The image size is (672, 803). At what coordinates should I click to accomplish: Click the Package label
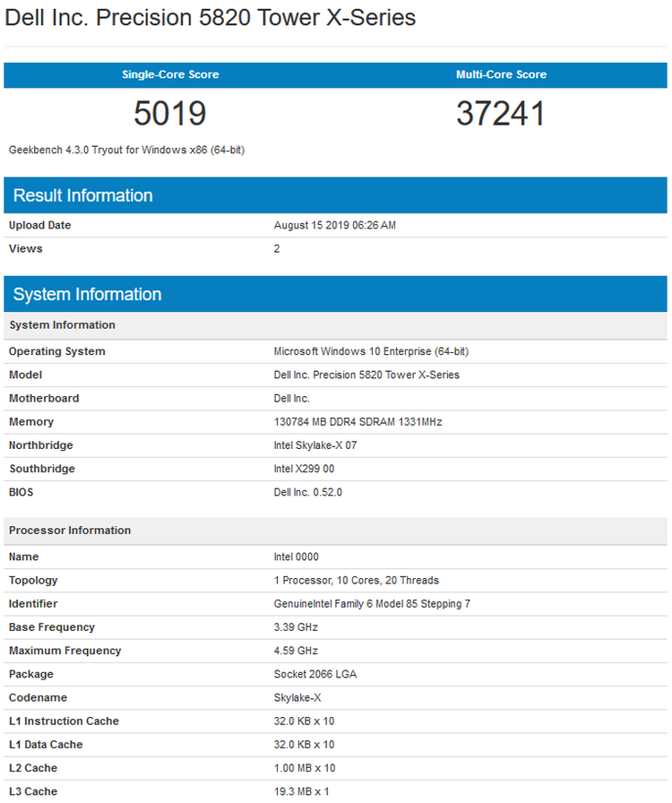coord(31,675)
